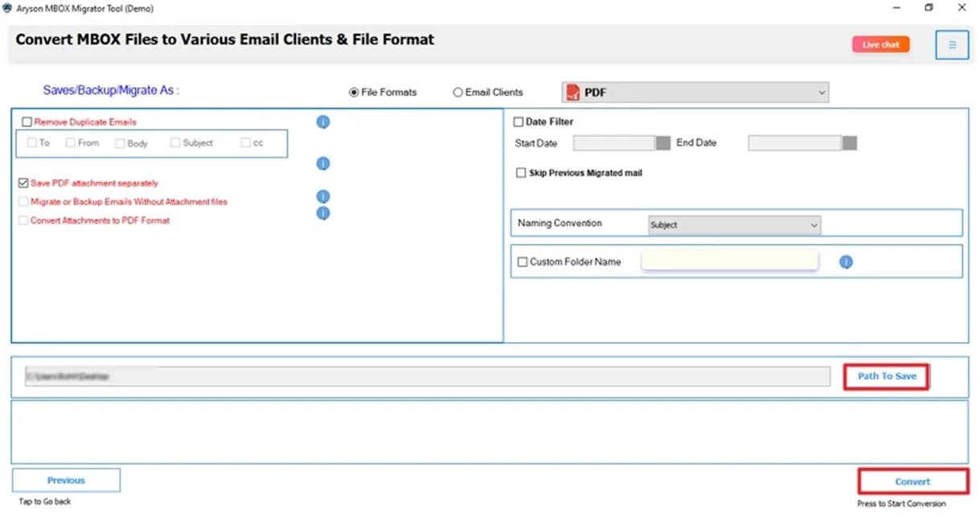Open the Naming Convention Subject dropdown
Screen dimensions: 980x523
coord(734,225)
